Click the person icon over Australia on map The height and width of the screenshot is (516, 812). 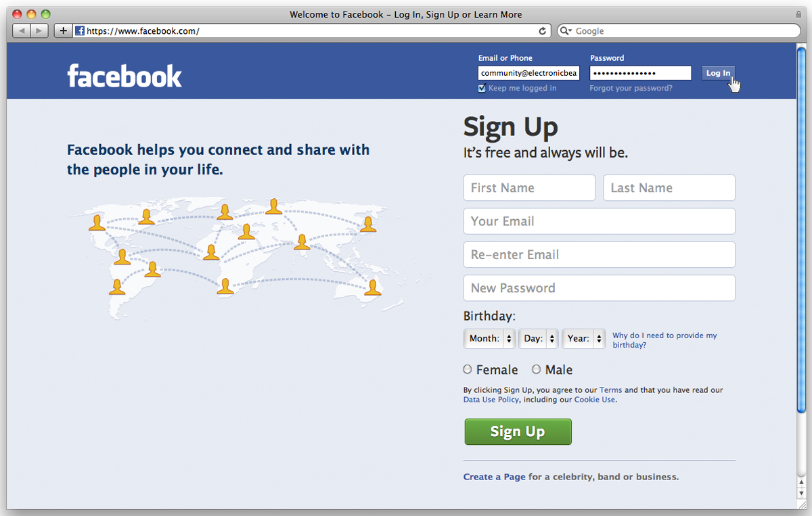373,287
